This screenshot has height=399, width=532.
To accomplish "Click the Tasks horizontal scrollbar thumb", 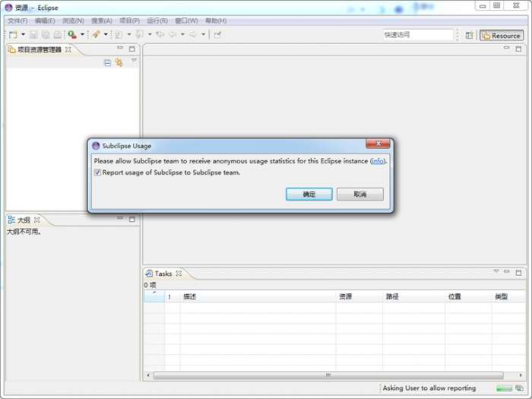I will [328, 375].
